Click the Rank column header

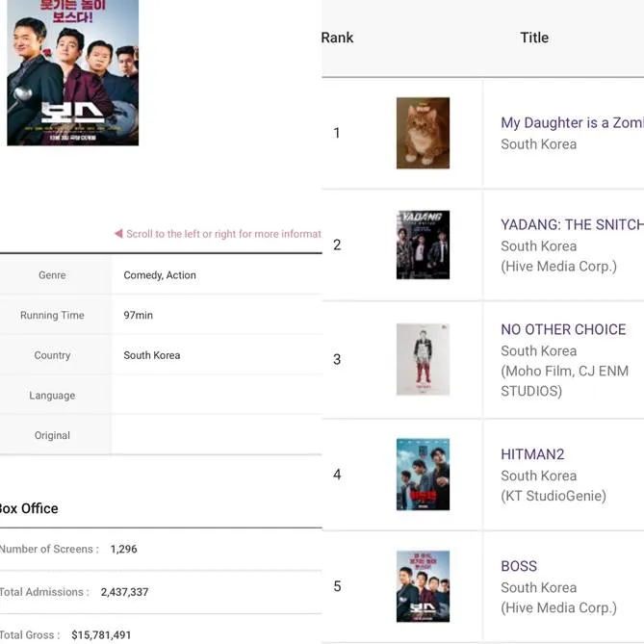coord(337,38)
